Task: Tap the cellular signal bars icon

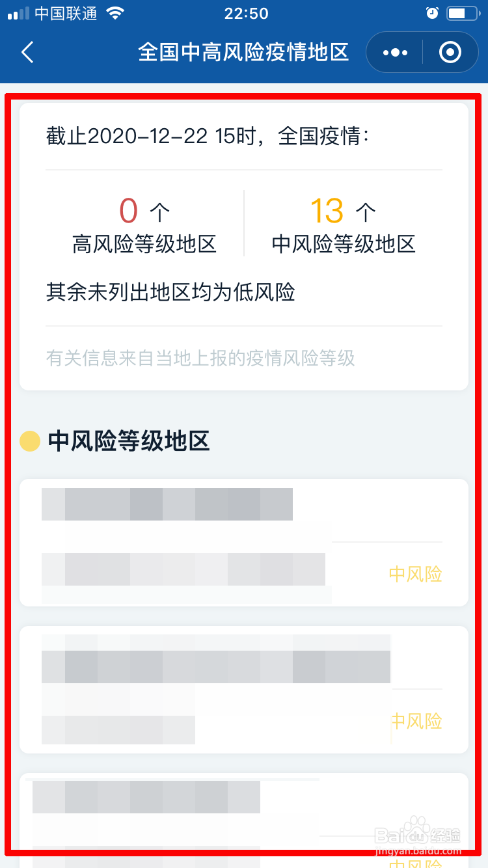Action: pyautogui.click(x=18, y=14)
